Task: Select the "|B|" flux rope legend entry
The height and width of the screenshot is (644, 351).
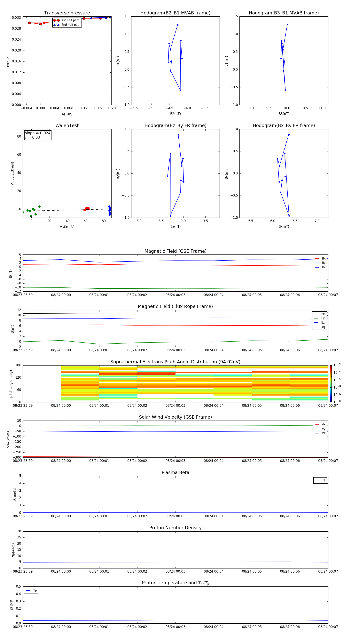Action: tap(320, 327)
